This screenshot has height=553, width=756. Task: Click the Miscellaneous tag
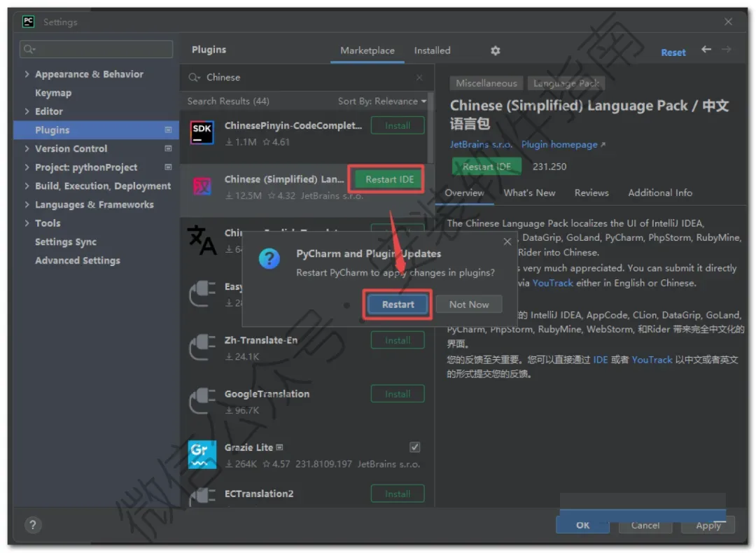click(x=486, y=83)
